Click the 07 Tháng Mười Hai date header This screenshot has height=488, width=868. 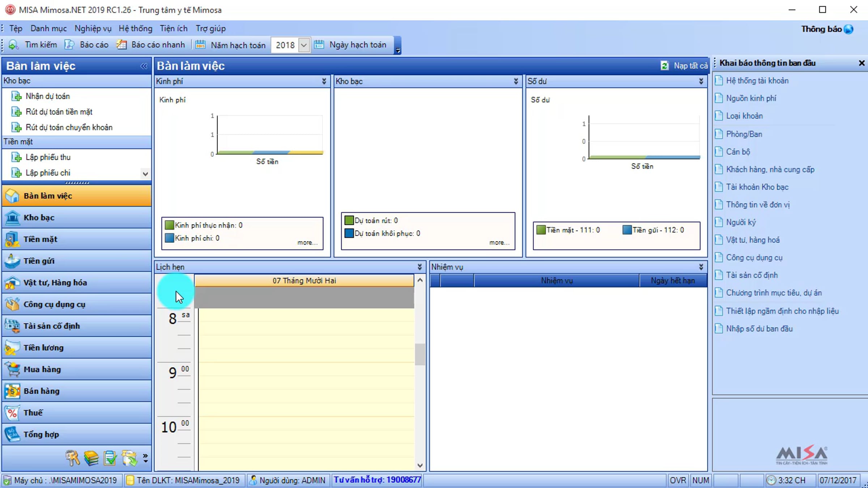[304, 281]
